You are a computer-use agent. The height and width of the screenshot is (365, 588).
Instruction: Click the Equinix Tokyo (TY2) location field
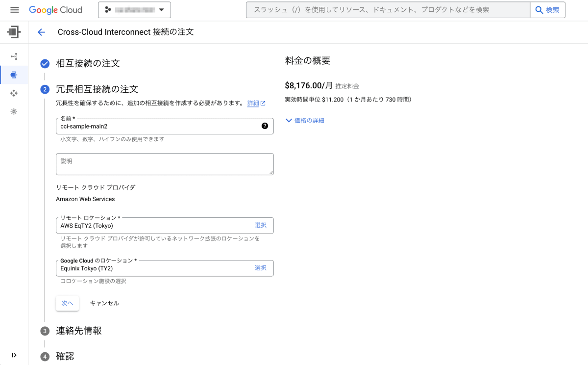165,268
